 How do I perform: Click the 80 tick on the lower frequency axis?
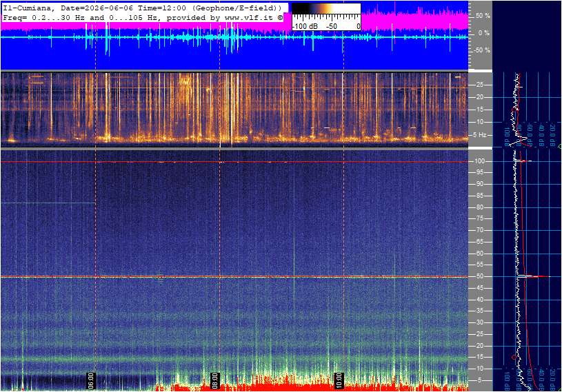point(479,207)
